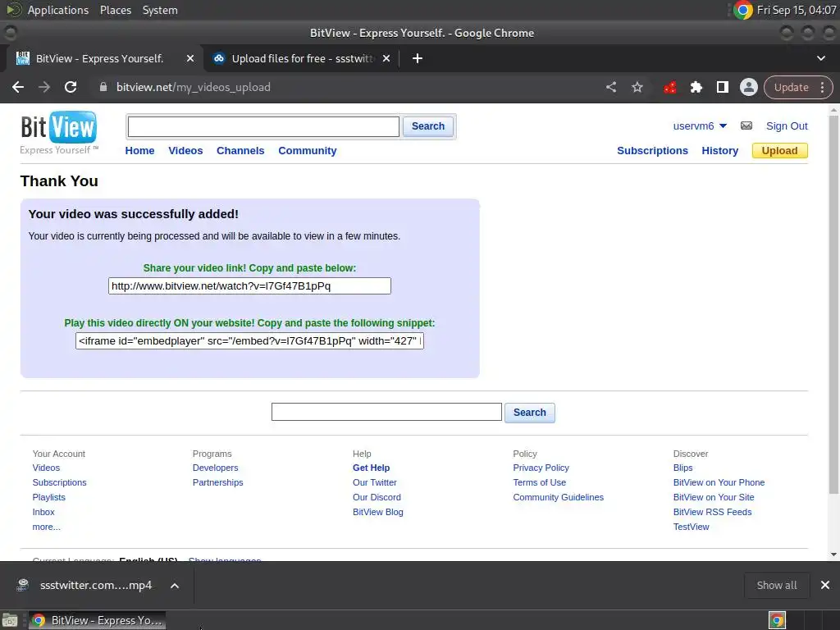Image resolution: width=840 pixels, height=630 pixels.
Task: Open History page
Action: coord(720,151)
